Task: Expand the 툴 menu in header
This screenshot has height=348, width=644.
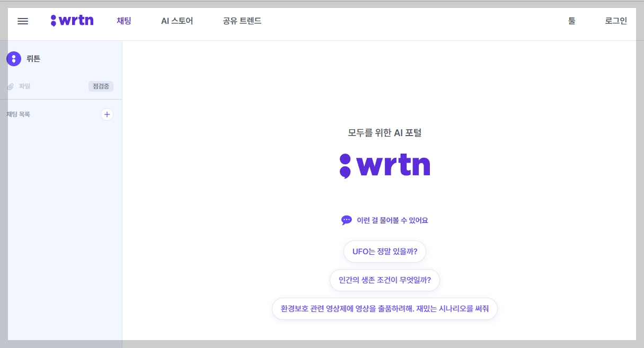Action: (x=571, y=21)
